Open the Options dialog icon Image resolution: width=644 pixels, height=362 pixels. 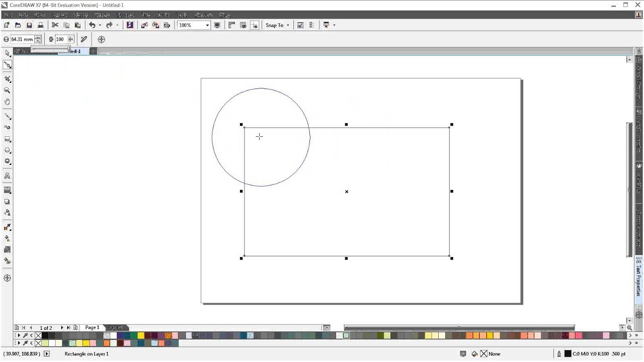(x=311, y=25)
